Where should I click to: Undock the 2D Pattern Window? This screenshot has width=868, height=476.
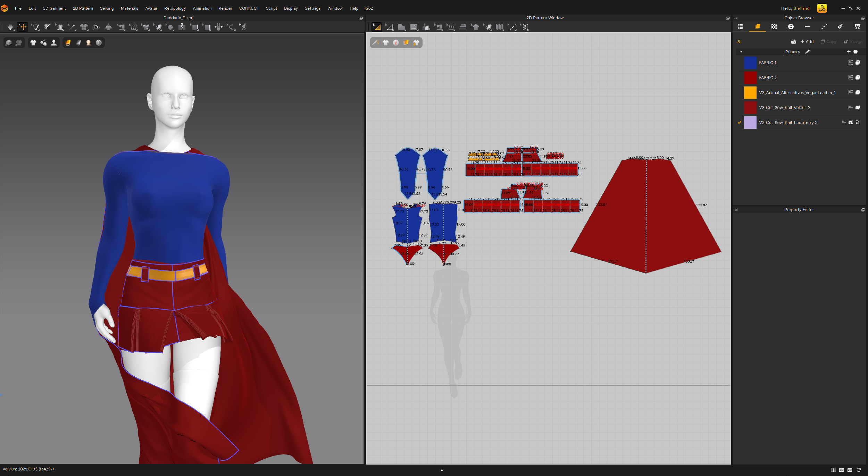point(728,18)
